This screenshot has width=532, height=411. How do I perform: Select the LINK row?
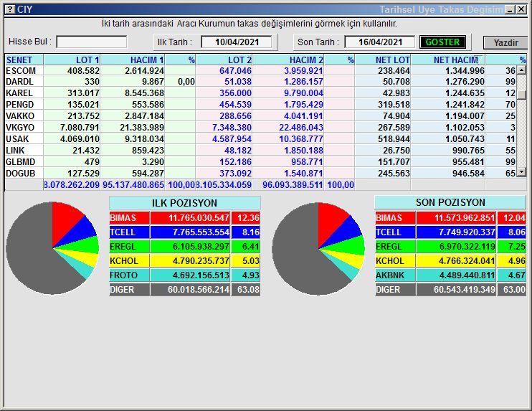coord(260,151)
